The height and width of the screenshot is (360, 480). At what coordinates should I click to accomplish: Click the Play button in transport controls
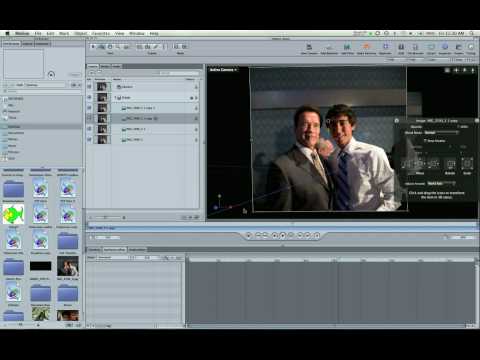283,236
